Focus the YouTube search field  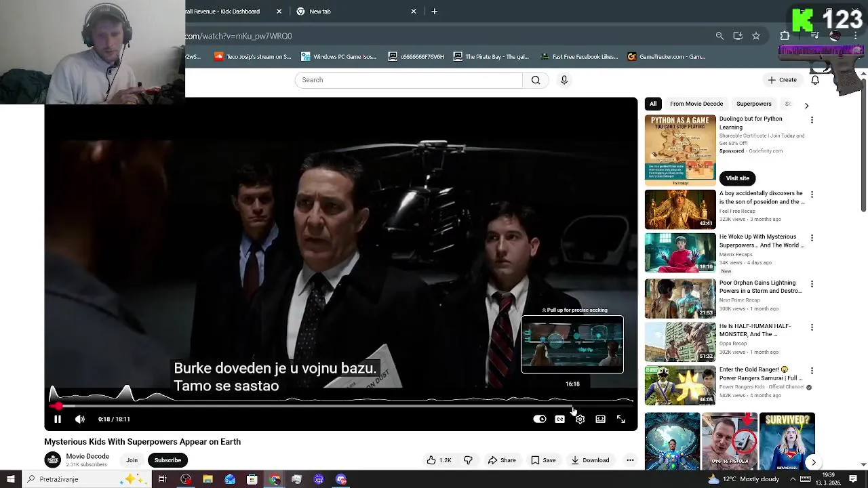(408, 80)
